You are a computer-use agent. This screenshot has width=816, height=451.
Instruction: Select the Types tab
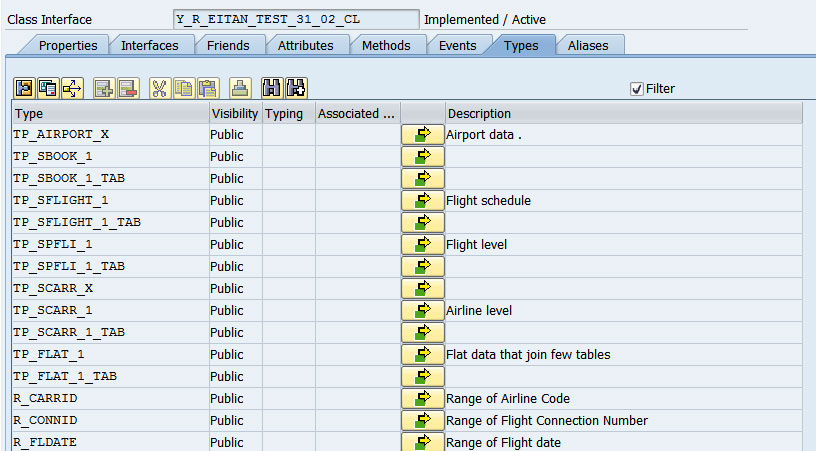521,45
